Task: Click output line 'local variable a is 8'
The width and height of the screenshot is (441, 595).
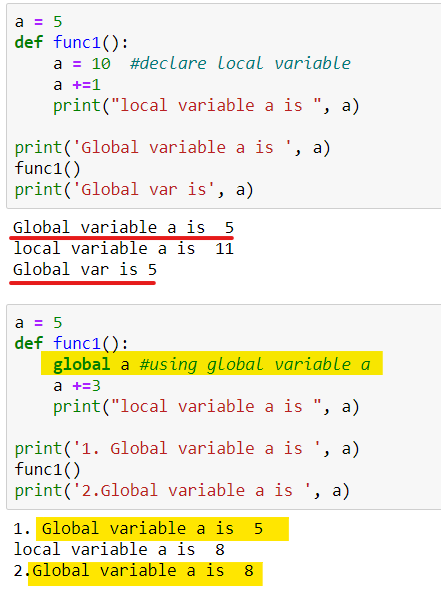Action: tap(119, 549)
